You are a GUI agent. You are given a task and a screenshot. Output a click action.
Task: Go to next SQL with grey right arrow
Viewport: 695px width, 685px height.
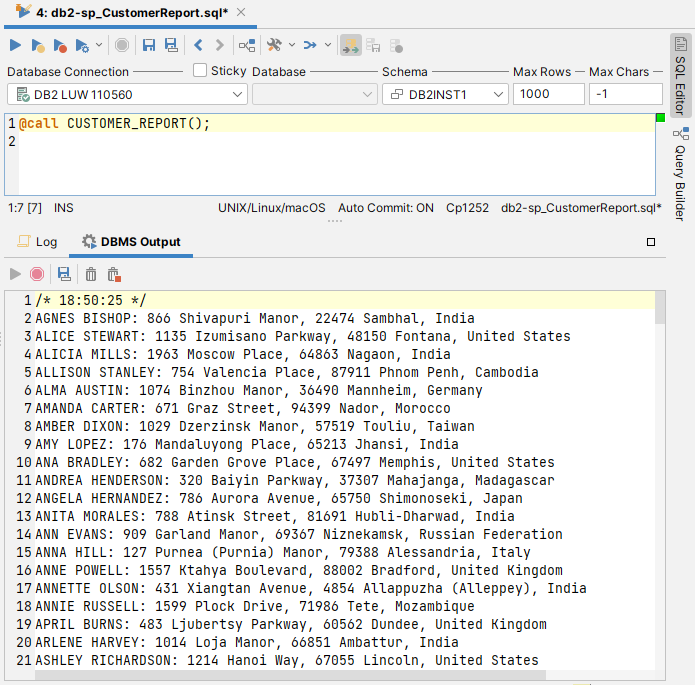point(219,45)
